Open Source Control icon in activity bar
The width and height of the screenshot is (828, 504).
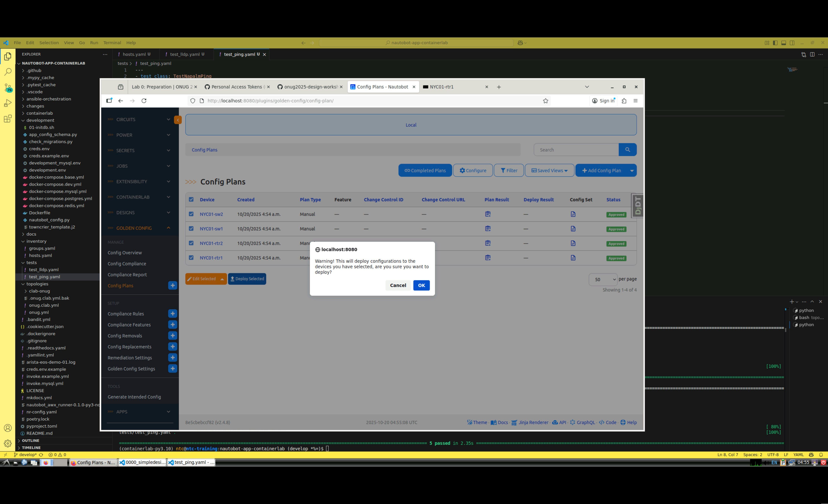click(8, 88)
